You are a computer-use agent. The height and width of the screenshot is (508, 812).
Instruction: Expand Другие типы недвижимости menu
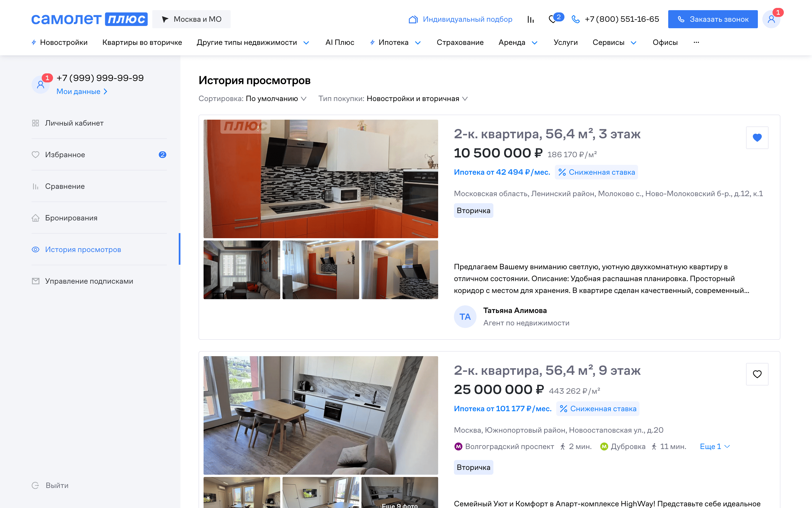click(253, 42)
